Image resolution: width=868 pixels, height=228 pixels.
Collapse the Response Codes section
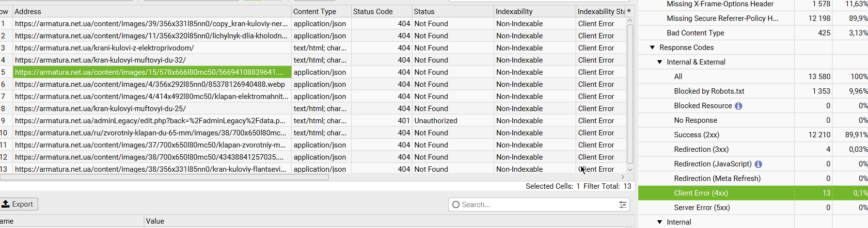[x=652, y=48]
